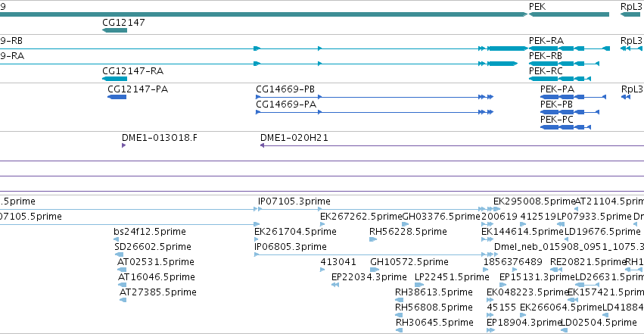Select the RE20821.5prime EST label
The width and height of the screenshot is (644, 334).
coord(588,262)
